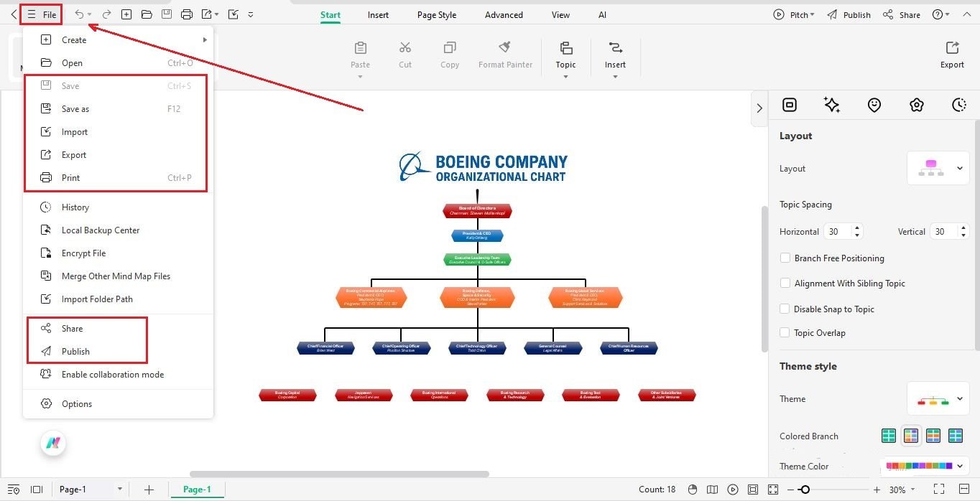Click the File hamburger menu button

point(41,14)
